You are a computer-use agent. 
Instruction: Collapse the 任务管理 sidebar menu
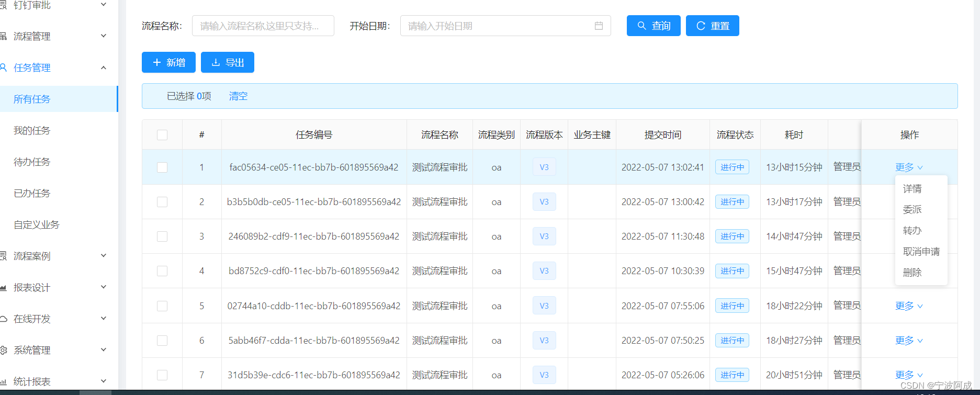[104, 67]
